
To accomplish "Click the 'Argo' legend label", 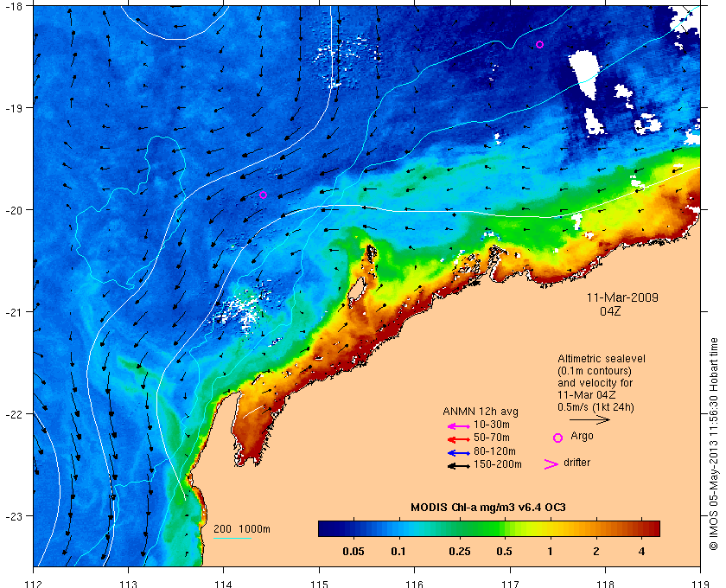I will (582, 436).
